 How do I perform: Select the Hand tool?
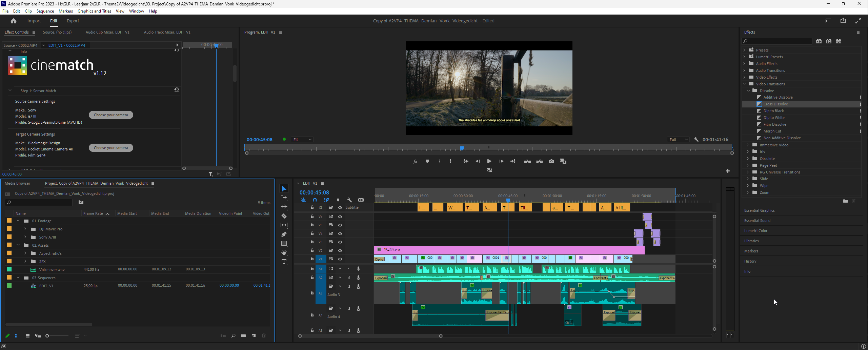click(x=284, y=252)
